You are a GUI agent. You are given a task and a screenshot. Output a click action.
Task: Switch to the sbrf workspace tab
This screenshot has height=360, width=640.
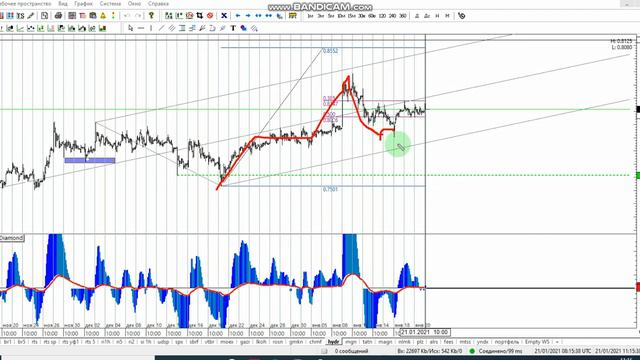pyautogui.click(x=194, y=342)
